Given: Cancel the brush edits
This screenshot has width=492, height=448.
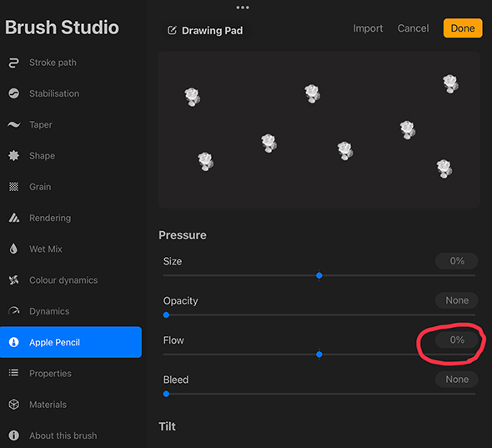Looking at the screenshot, I should point(413,28).
